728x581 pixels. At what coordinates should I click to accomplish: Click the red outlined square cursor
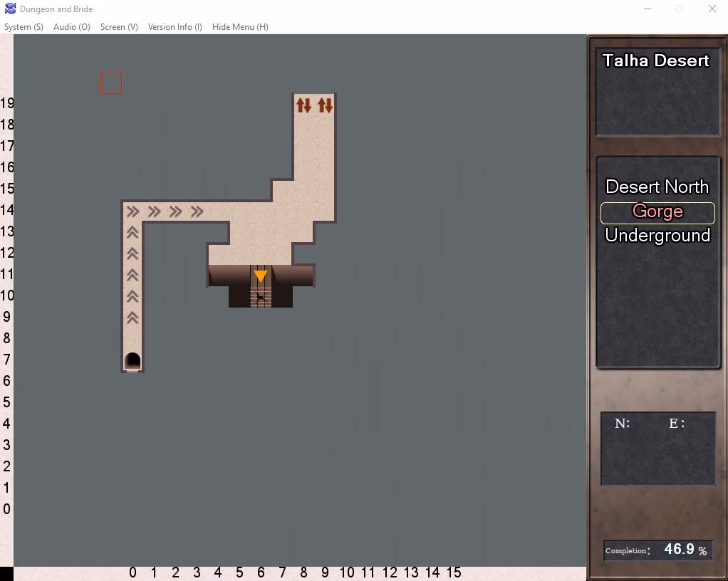(111, 83)
